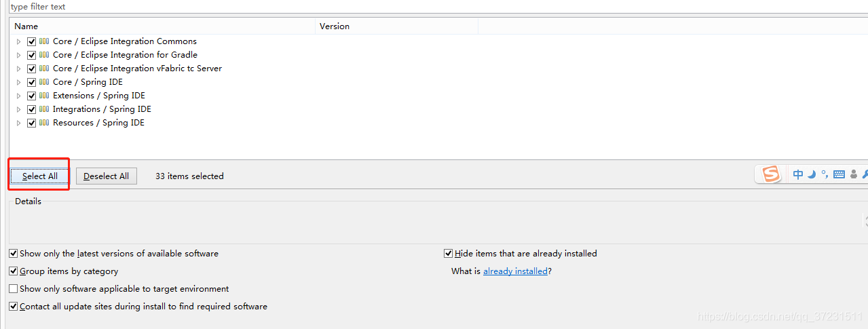The width and height of the screenshot is (868, 329).
Task: Uncheck the Extensions / Spring IDE checkbox
Action: click(31, 96)
